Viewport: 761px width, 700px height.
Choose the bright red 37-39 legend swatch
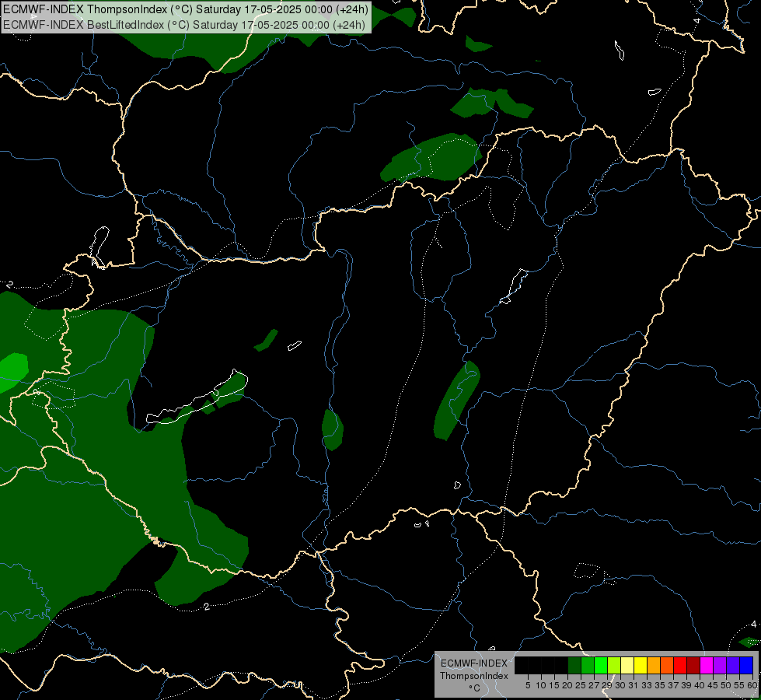pyautogui.click(x=680, y=666)
